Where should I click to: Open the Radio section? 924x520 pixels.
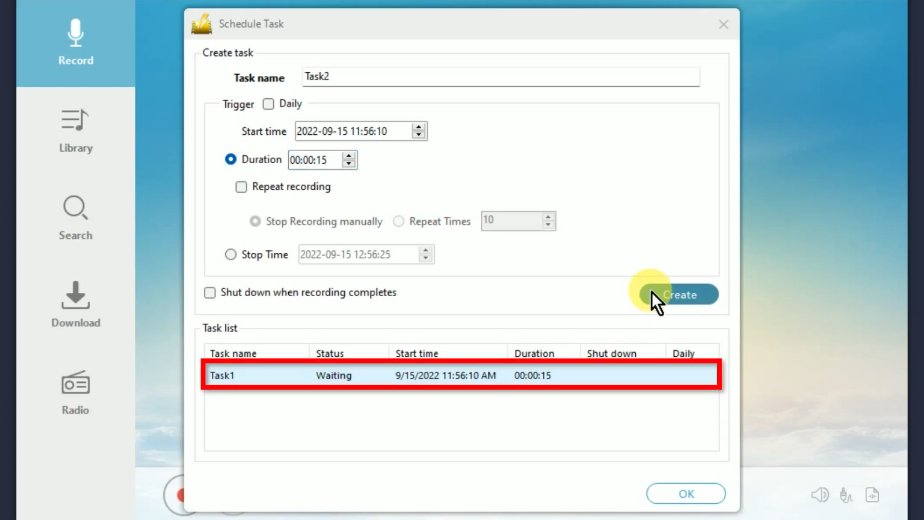click(x=75, y=393)
